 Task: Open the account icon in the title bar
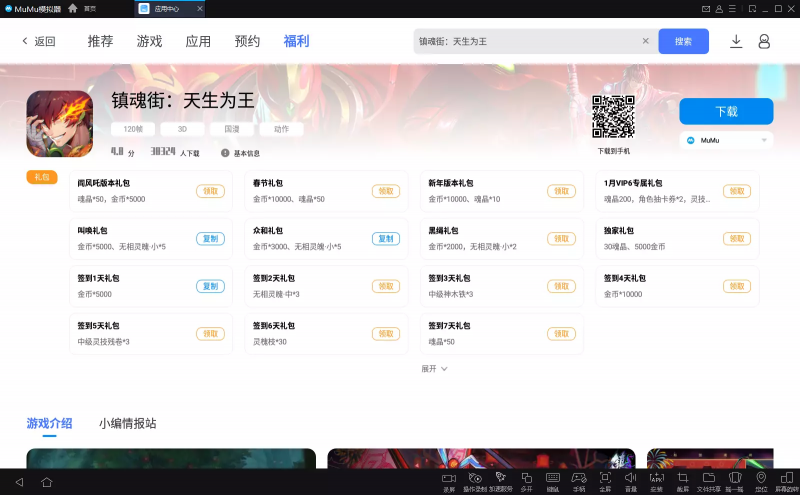(x=719, y=9)
